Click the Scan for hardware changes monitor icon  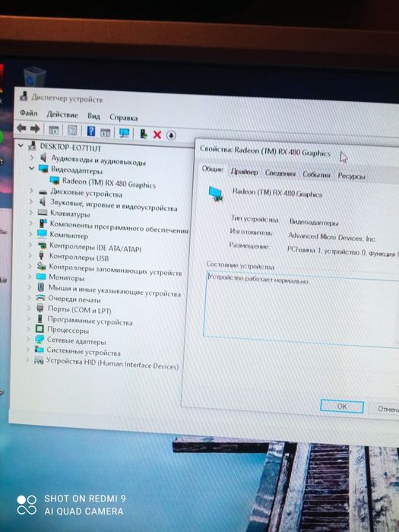(x=124, y=133)
